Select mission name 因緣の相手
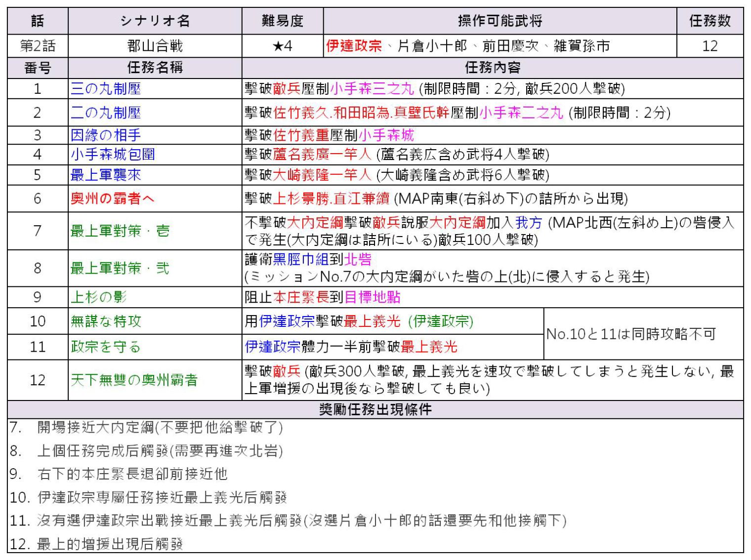 [x=106, y=135]
